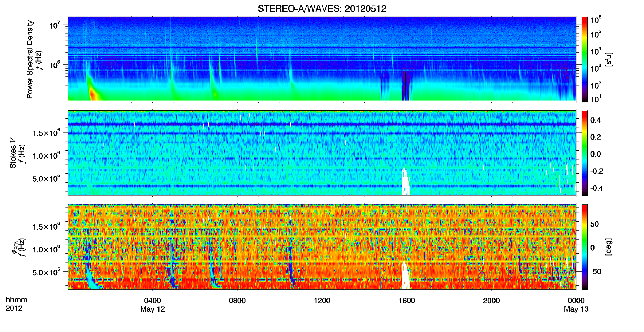Click the 1.5×10^6 tick of φ RTN panel
Screen dimensions: 644x332
point(46,227)
